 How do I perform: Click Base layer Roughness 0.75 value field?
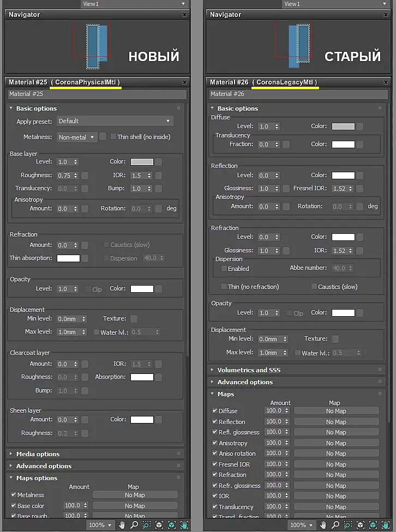[x=64, y=176]
